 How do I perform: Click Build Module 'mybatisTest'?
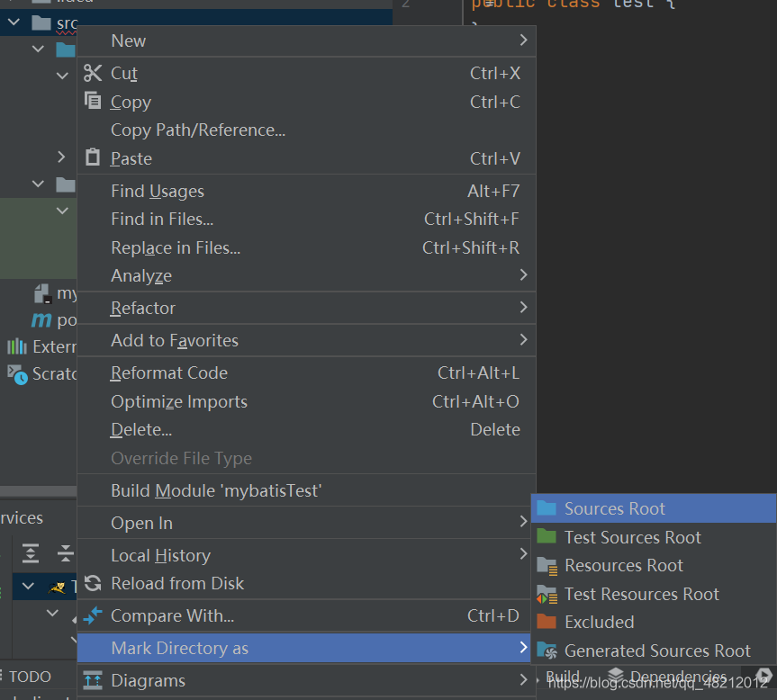tap(216, 490)
